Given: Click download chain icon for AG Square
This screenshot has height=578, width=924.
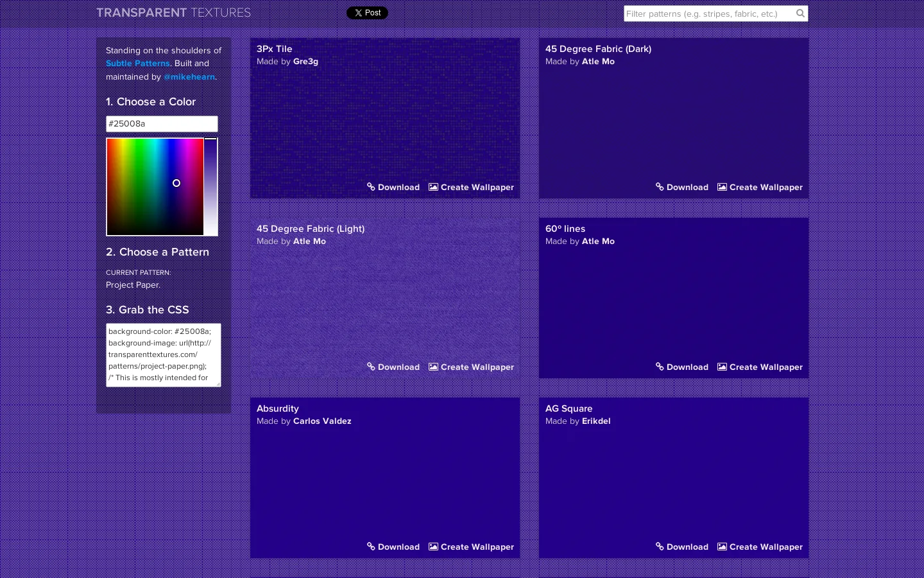Looking at the screenshot, I should [660, 547].
